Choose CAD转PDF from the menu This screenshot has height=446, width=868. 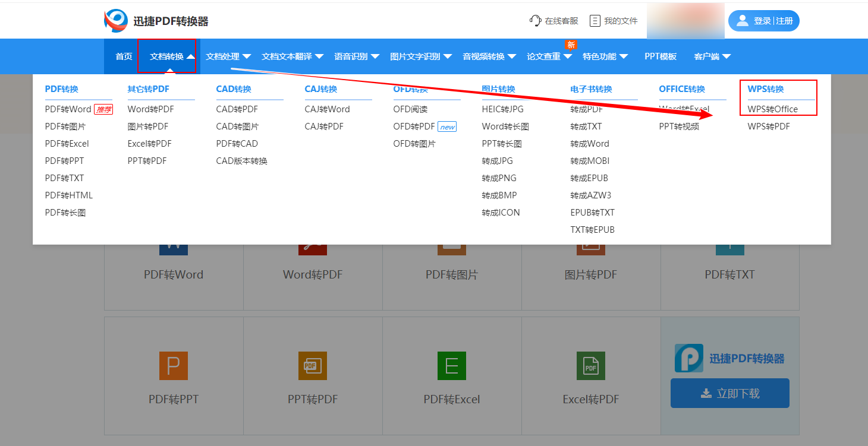click(x=237, y=109)
